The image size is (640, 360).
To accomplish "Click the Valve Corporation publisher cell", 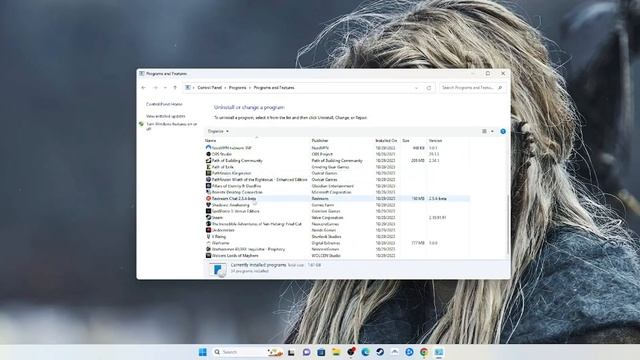I will point(327,218).
